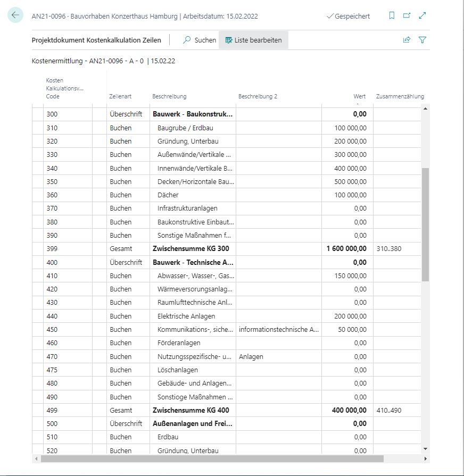Open Beschreibung column header menu
Screen dimensions: 464x476
pos(169,97)
